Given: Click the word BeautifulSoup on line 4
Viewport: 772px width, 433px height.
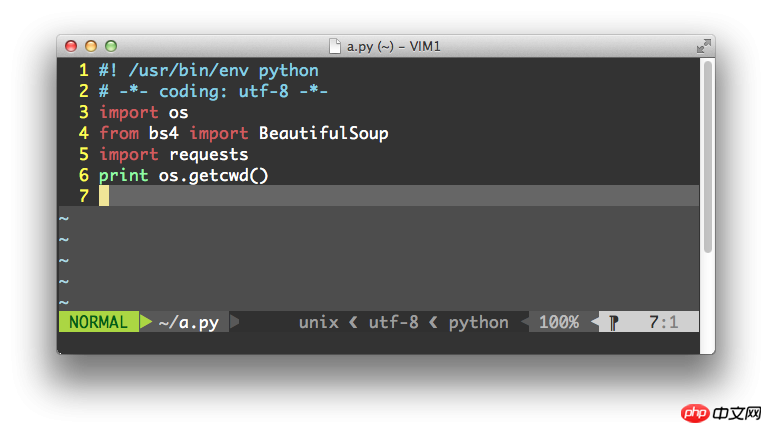Looking at the screenshot, I should point(323,133).
